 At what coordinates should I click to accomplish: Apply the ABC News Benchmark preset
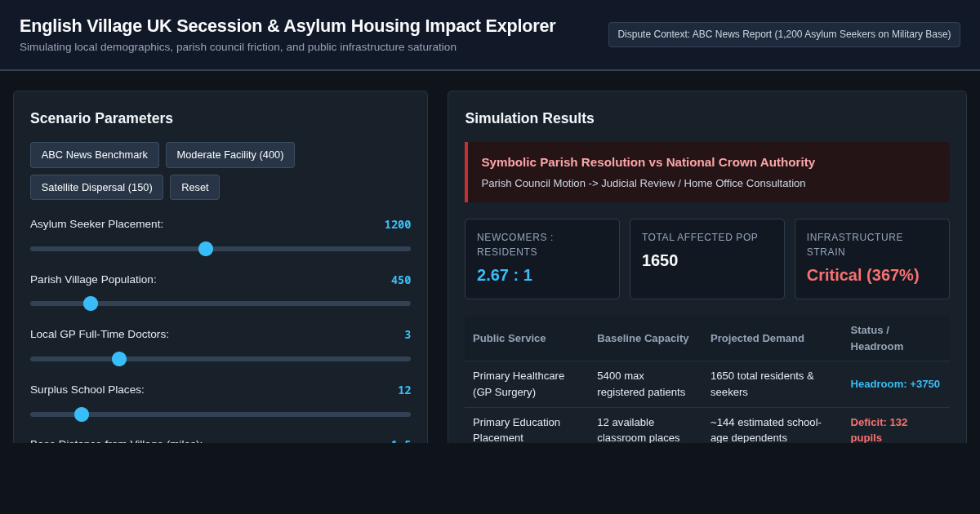coord(95,155)
